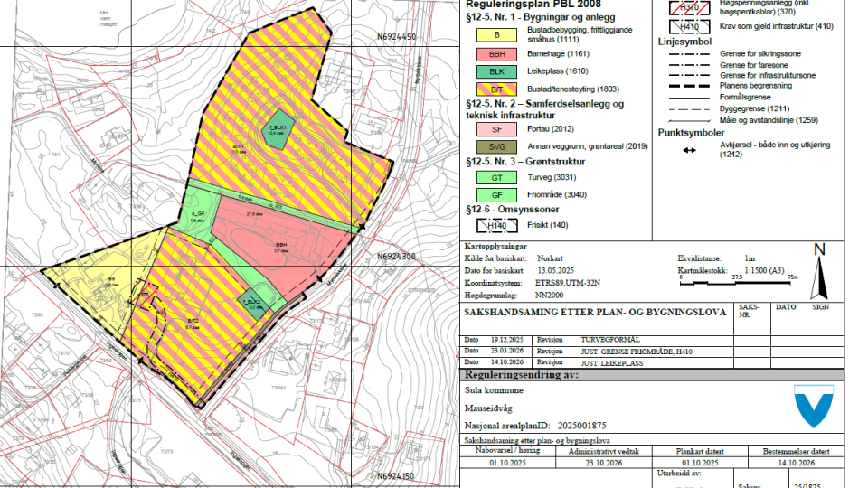Click the date '23.10.2026' under Administrativt vedtak
Image resolution: width=868 pixels, height=488 pixels.
pos(603,463)
